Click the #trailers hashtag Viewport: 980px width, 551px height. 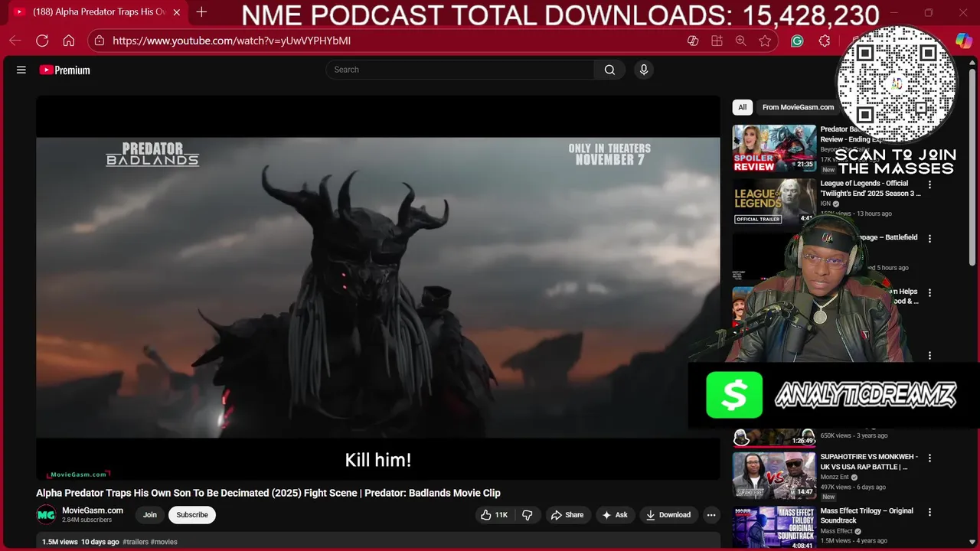coord(136,542)
